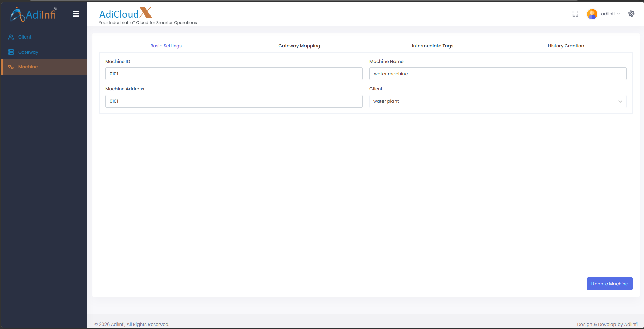Open the Client dropdown chevron arrow
Image resolution: width=644 pixels, height=329 pixels.
click(x=620, y=101)
